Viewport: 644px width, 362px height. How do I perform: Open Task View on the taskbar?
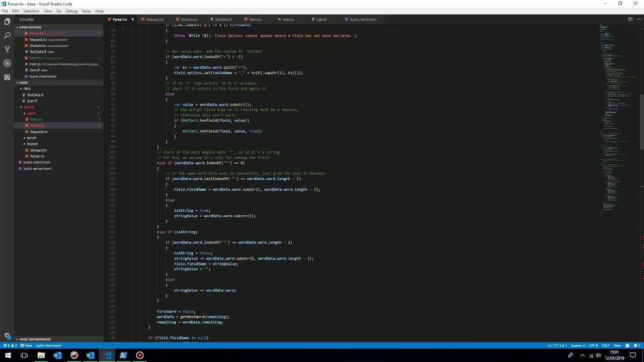click(x=24, y=355)
